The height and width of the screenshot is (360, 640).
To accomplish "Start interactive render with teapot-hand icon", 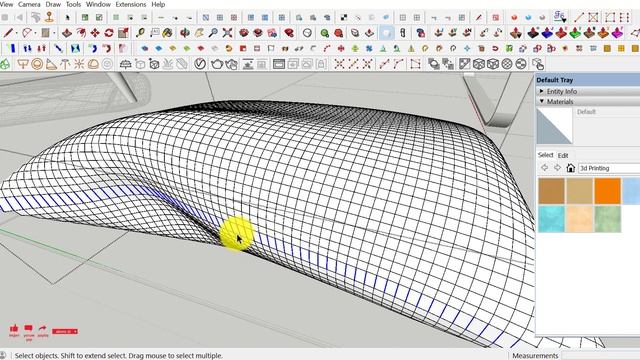I will 231,64.
